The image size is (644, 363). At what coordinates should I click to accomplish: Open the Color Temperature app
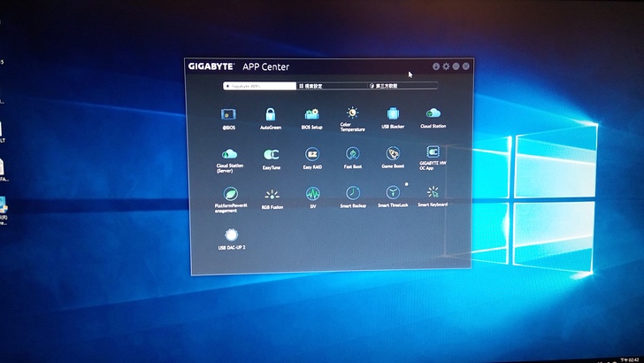point(352,119)
